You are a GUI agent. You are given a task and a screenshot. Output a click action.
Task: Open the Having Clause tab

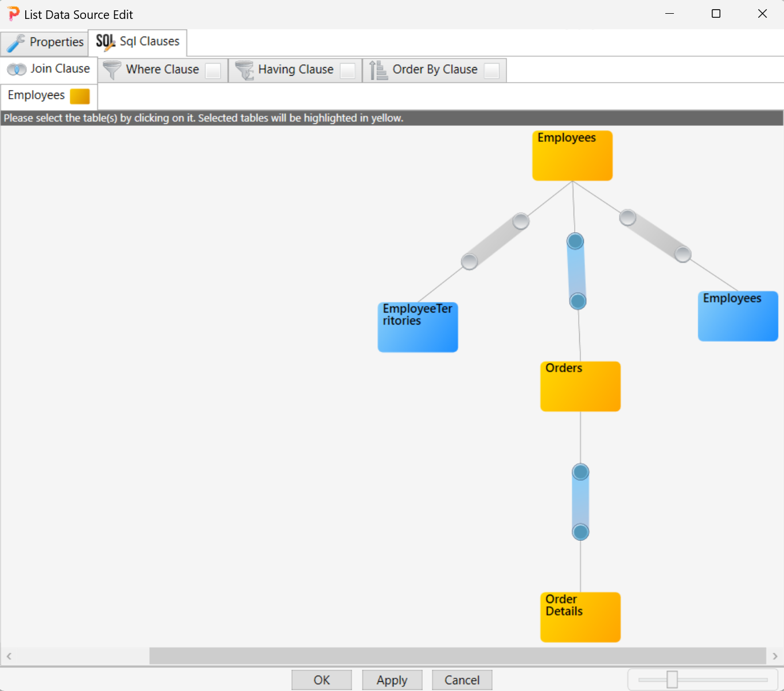pyautogui.click(x=295, y=70)
